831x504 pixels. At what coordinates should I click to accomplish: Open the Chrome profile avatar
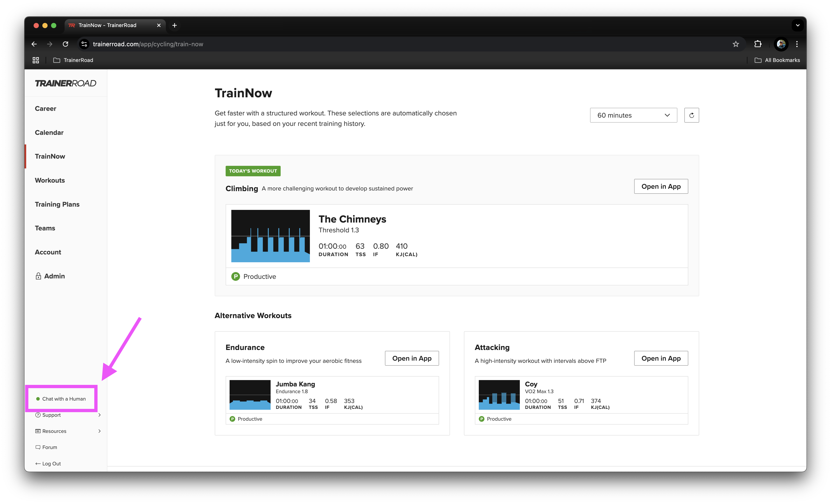(x=781, y=44)
